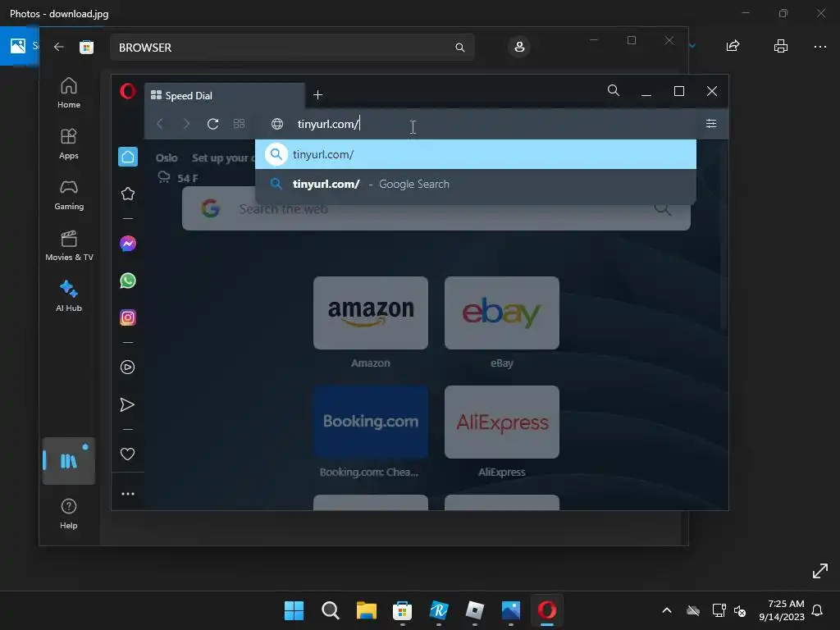Open sidebar three-dots setup menu
This screenshot has height=630, width=840.
click(127, 493)
